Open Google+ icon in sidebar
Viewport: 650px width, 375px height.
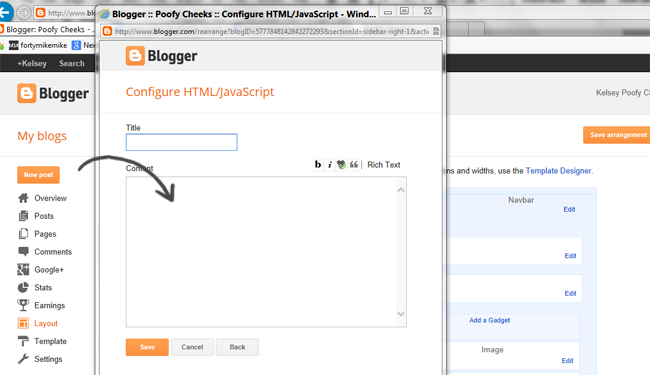[x=23, y=269]
